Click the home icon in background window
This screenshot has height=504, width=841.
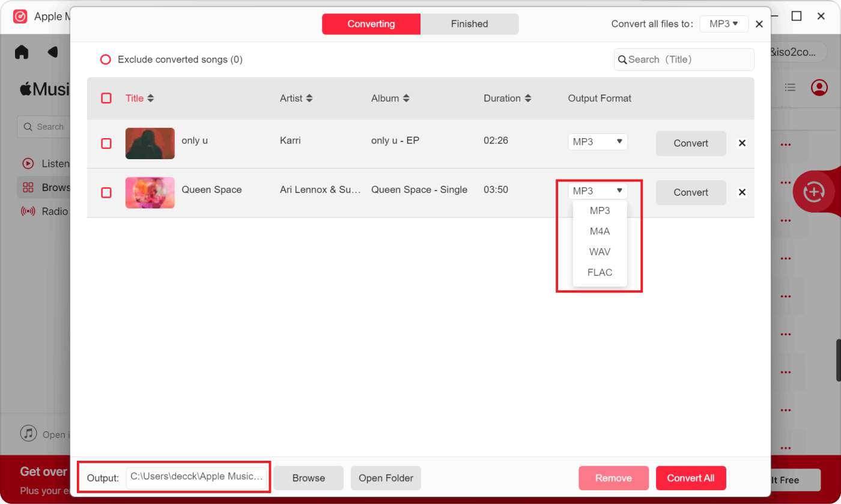point(22,52)
